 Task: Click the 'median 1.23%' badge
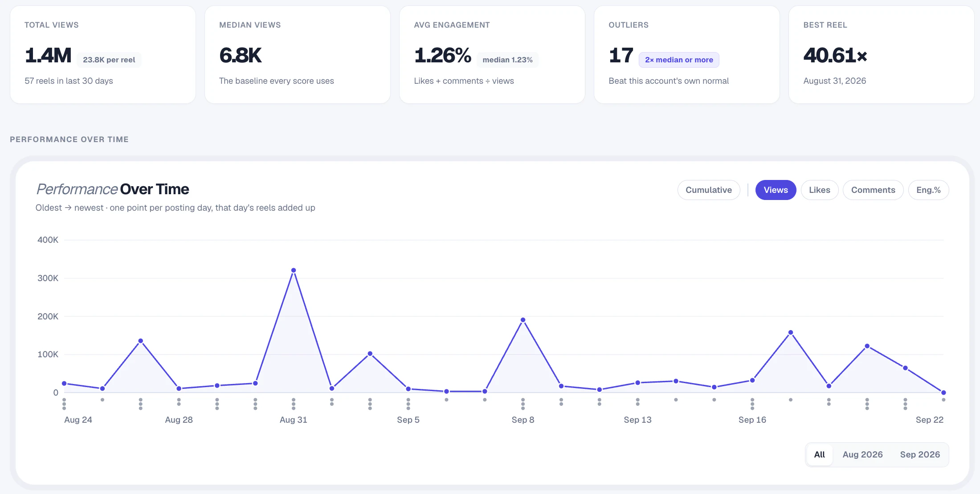pyautogui.click(x=507, y=60)
